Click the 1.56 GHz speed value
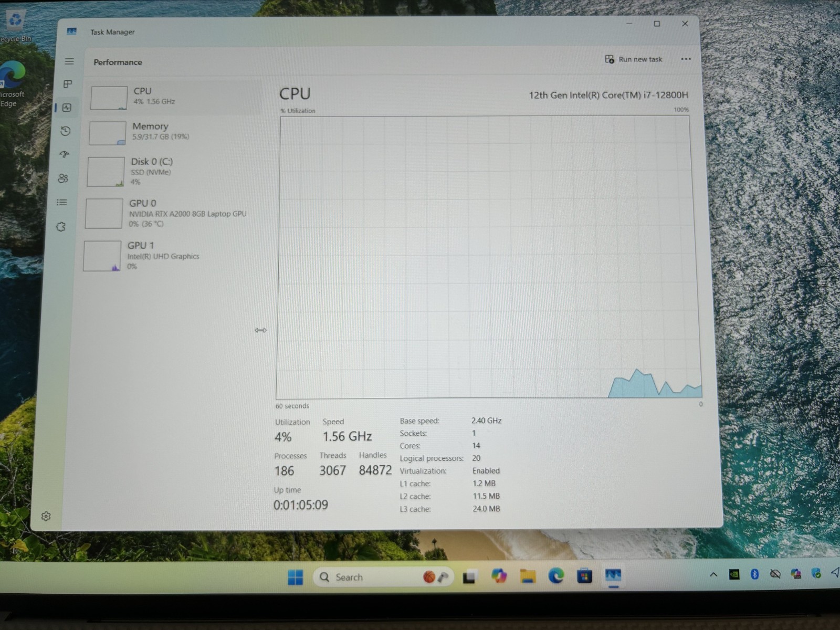 [347, 436]
